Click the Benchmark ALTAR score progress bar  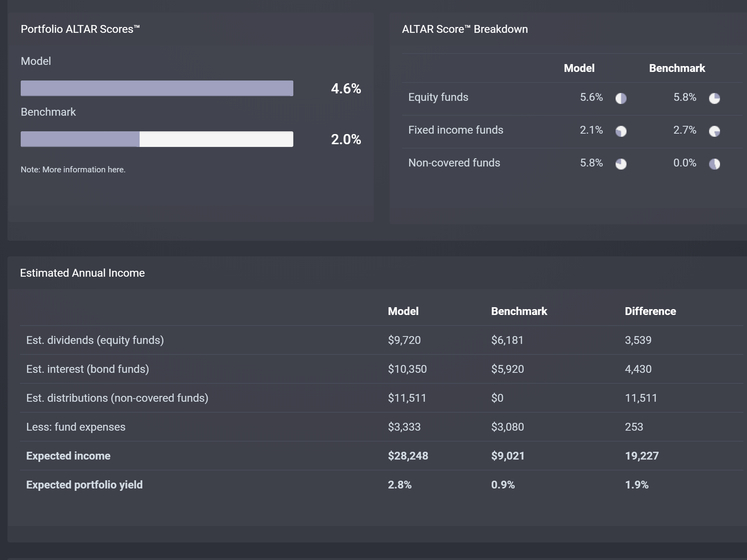157,139
